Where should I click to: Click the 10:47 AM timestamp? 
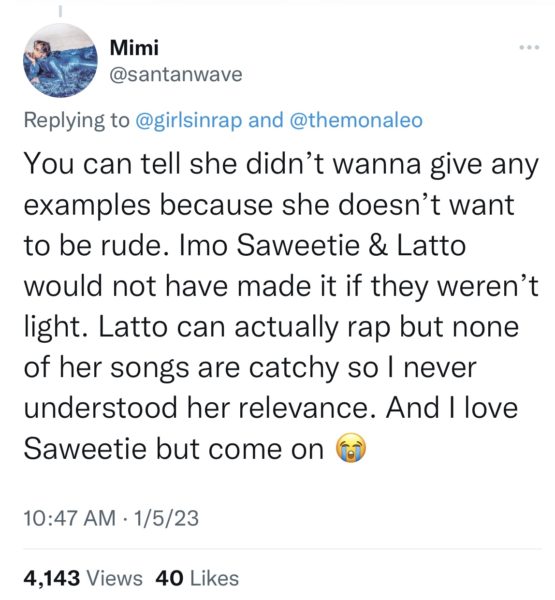pyautogui.click(x=69, y=518)
